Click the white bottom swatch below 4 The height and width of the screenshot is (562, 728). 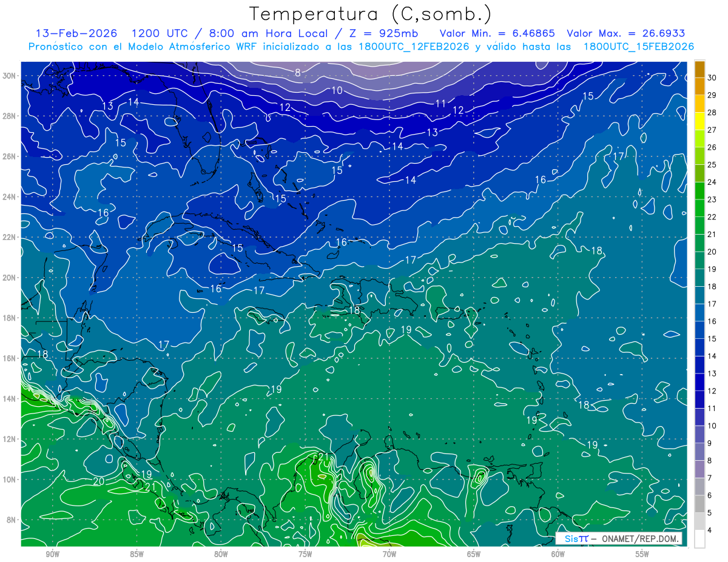(x=699, y=538)
